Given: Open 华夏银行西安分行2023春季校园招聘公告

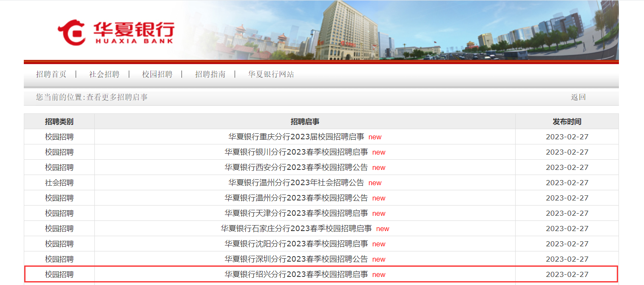Looking at the screenshot, I should click(296, 167).
